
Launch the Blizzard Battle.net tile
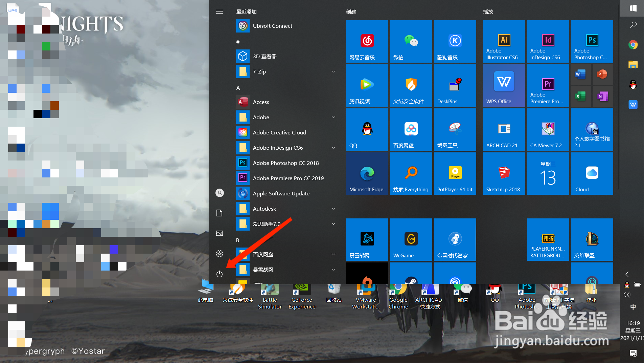[x=367, y=239]
